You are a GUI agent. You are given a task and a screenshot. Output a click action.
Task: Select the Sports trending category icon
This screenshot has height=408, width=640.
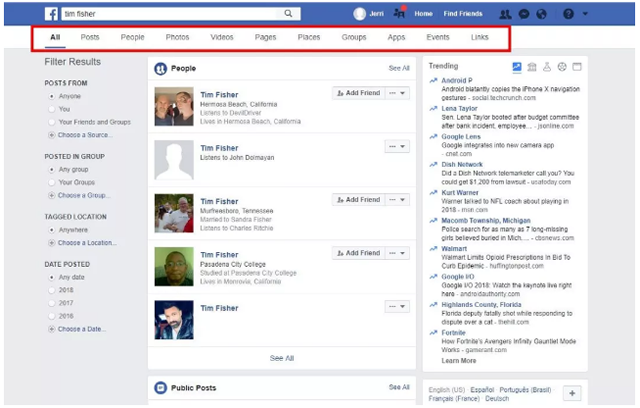(561, 67)
